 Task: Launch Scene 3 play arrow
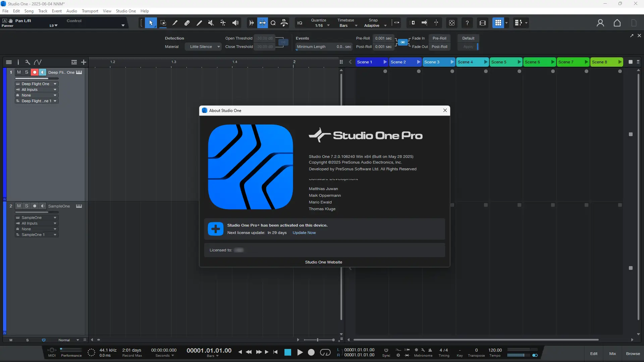coord(452,62)
